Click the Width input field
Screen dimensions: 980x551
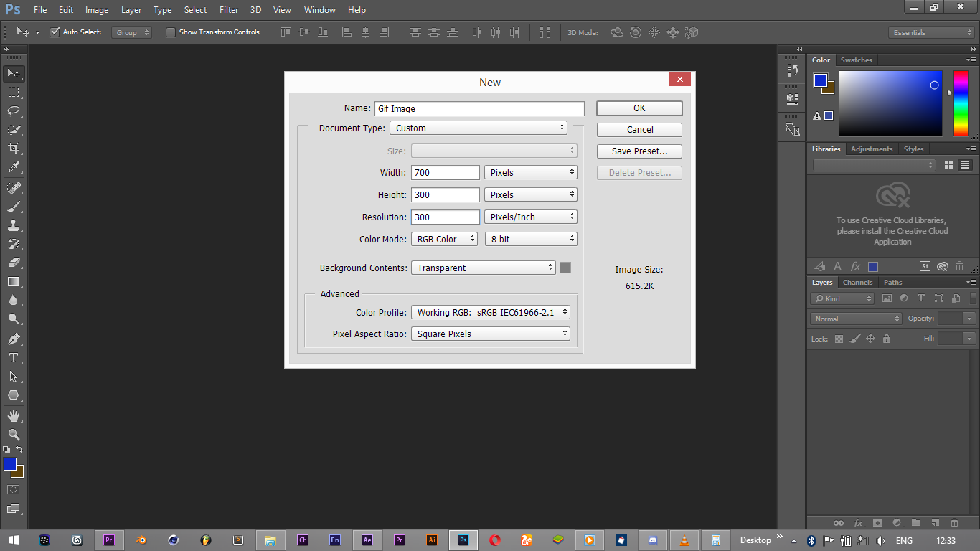coord(445,172)
